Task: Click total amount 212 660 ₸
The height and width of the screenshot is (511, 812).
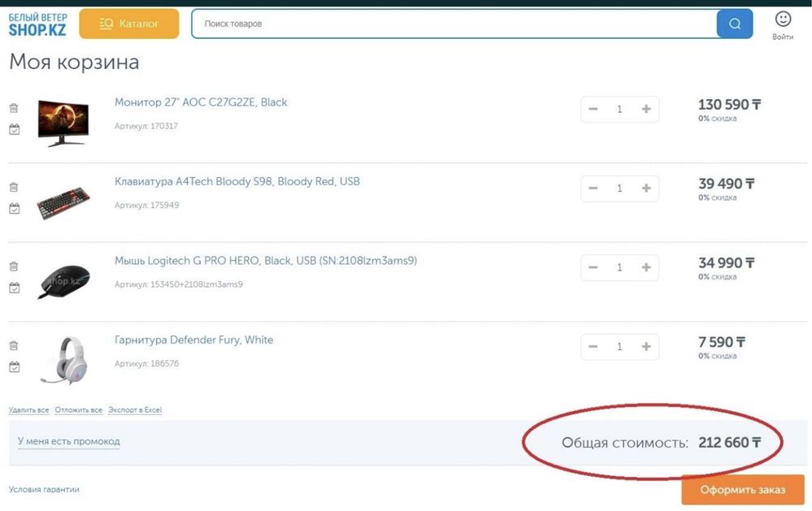Action: (729, 443)
